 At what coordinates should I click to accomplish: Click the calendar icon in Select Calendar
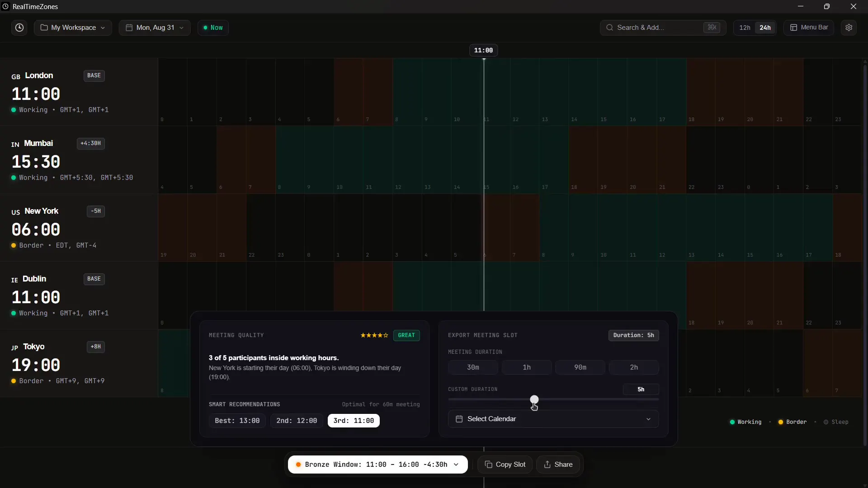coord(459,419)
